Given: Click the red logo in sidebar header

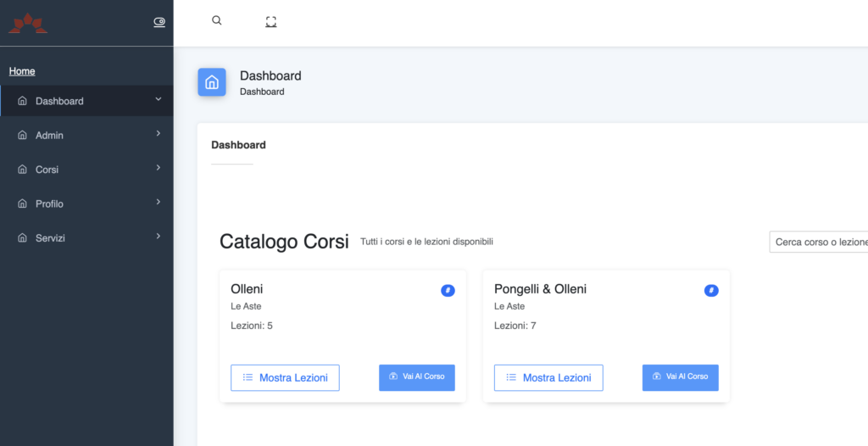Looking at the screenshot, I should [x=28, y=23].
